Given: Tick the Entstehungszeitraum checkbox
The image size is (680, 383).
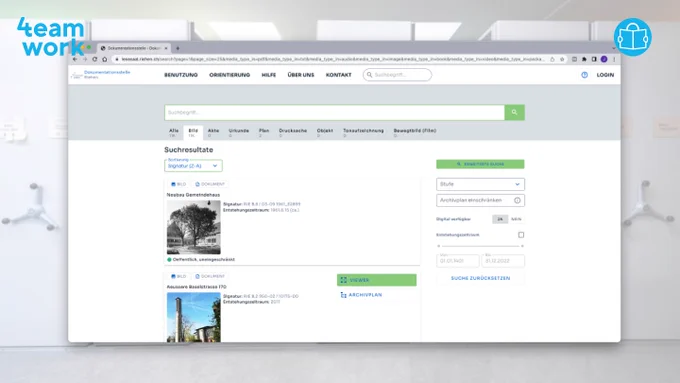Looking at the screenshot, I should (x=521, y=235).
